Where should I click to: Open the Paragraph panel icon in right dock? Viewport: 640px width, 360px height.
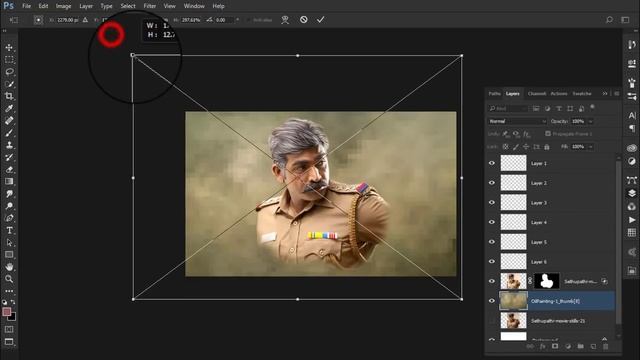pyautogui.click(x=632, y=129)
